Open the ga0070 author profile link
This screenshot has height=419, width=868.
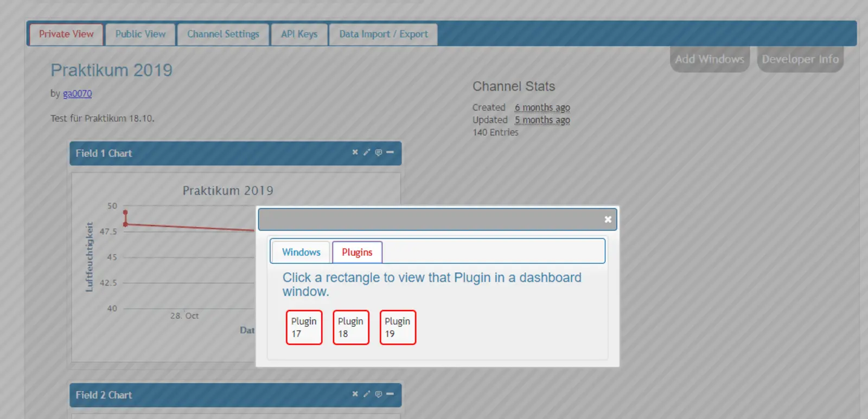77,93
